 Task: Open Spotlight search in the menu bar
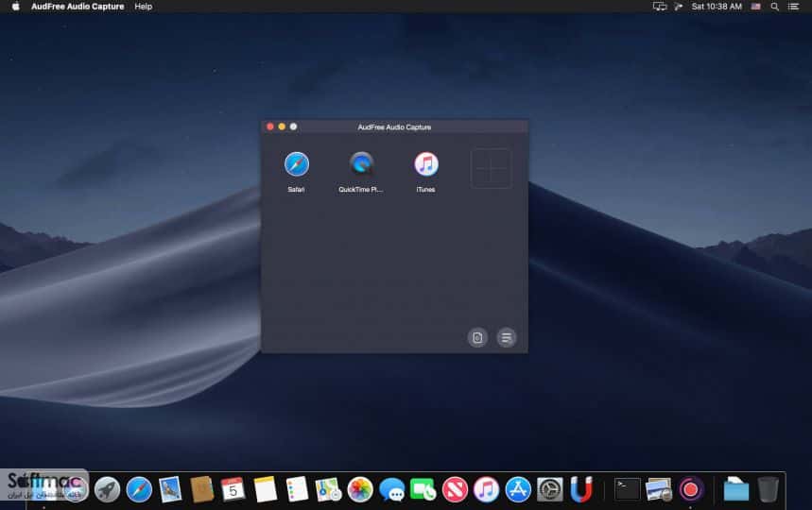coord(775,7)
